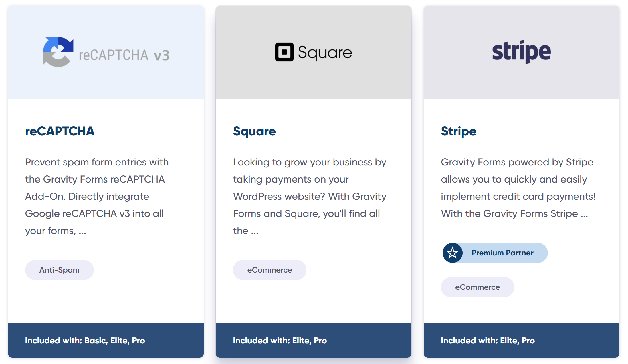
Task: Click the Premium Partner badge
Action: tap(495, 253)
